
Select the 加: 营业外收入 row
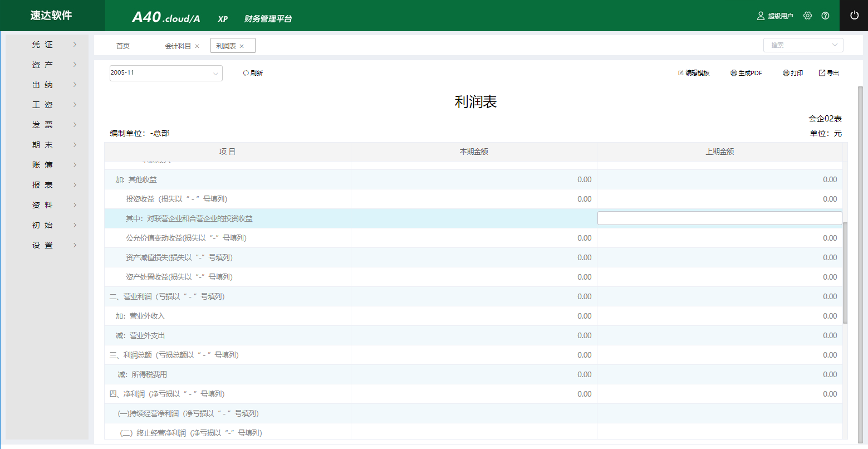pos(474,316)
